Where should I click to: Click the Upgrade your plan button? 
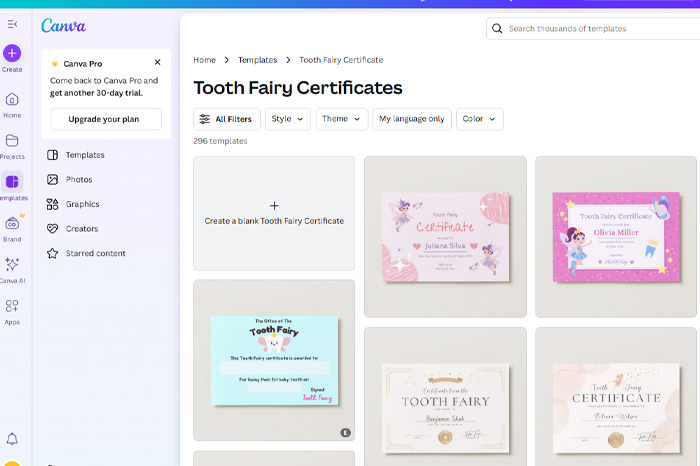[105, 120]
